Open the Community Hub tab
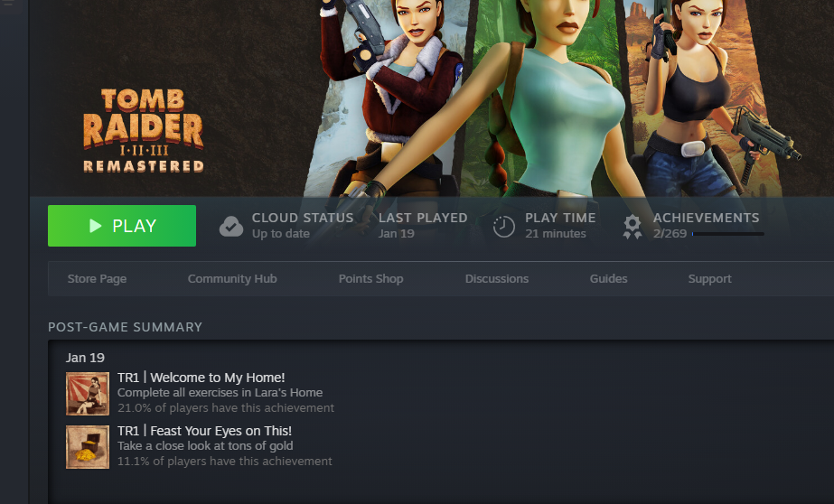The width and height of the screenshot is (834, 504). point(232,278)
